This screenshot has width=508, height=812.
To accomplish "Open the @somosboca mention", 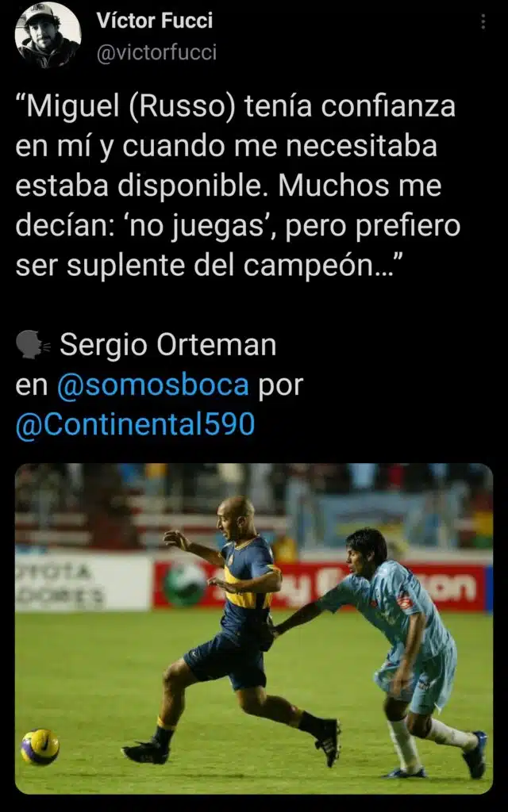I will click(153, 385).
